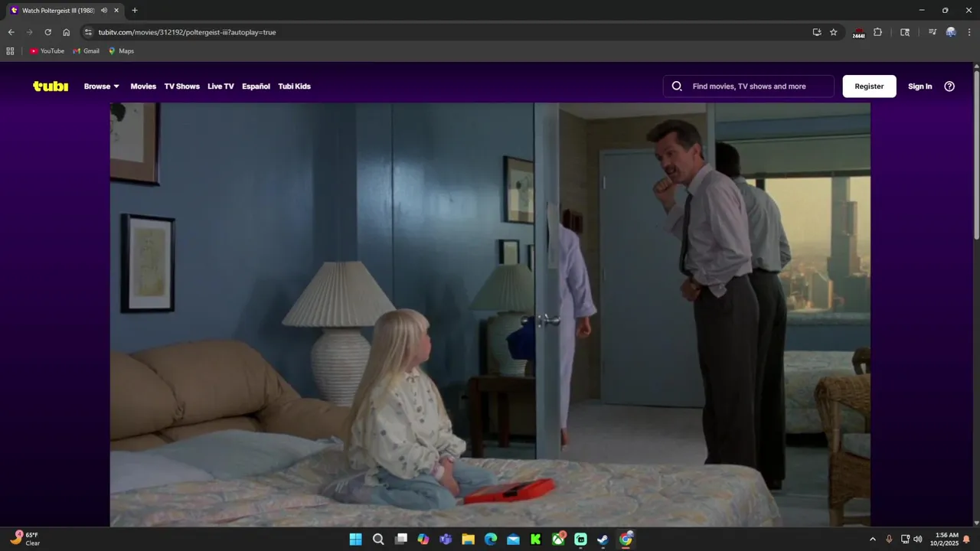The image size is (980, 551).
Task: Reload the current page
Action: click(x=47, y=32)
